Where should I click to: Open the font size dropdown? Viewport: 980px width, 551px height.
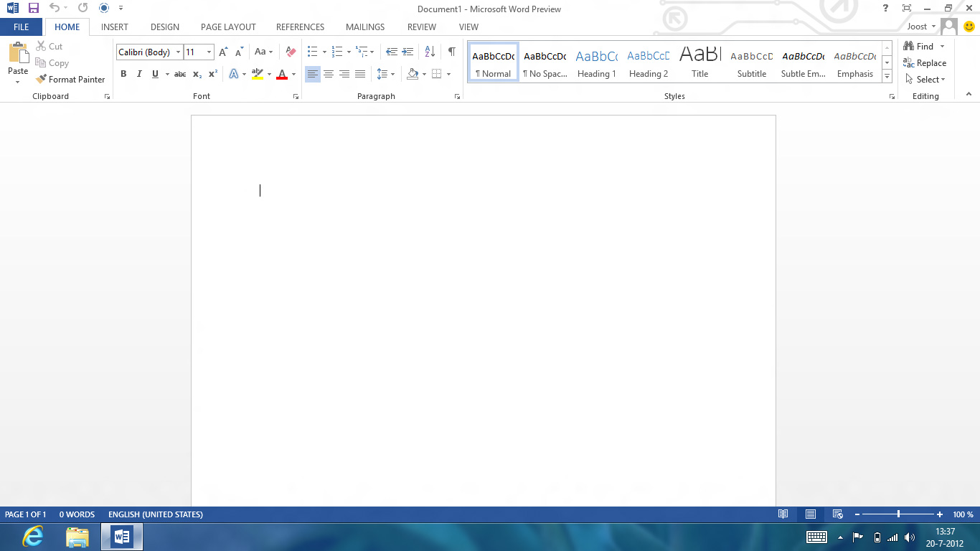point(209,52)
